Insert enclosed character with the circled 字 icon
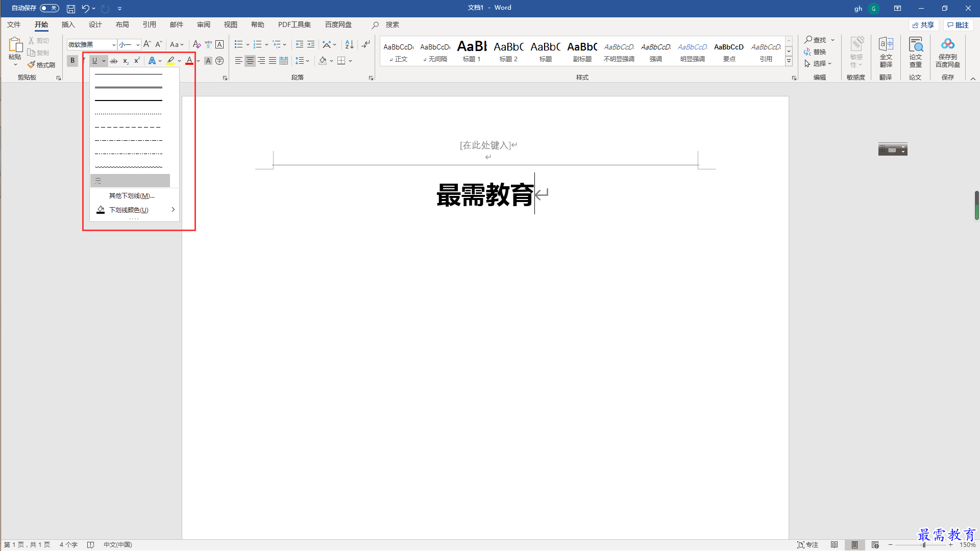Screen dimensions: 980x551 tap(219, 61)
